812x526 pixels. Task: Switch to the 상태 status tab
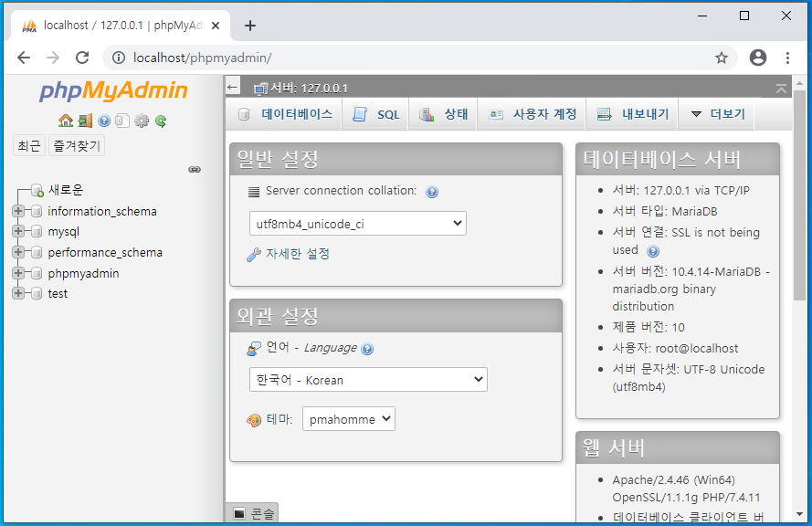pyautogui.click(x=443, y=114)
